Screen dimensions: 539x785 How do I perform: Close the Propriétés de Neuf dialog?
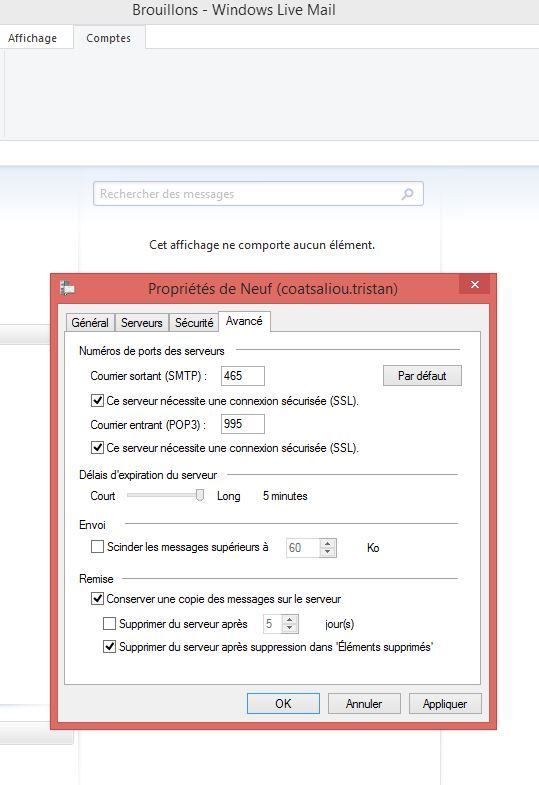[474, 285]
